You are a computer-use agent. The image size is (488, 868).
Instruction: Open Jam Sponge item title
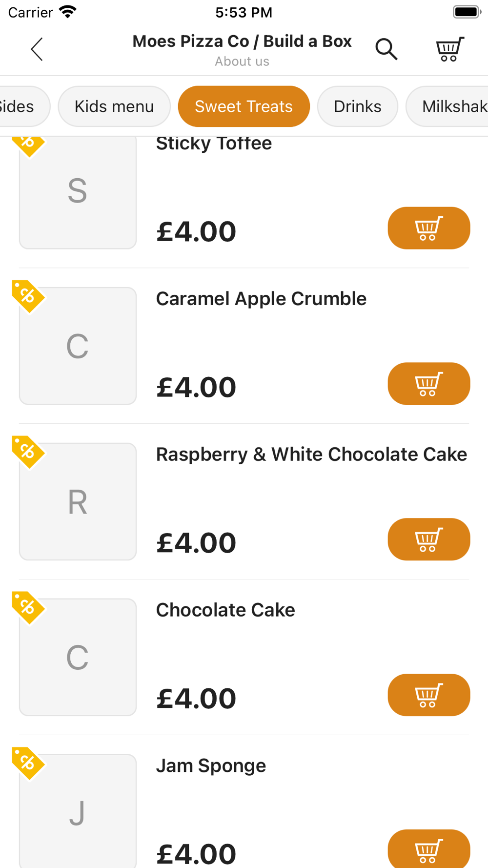pos(211,766)
